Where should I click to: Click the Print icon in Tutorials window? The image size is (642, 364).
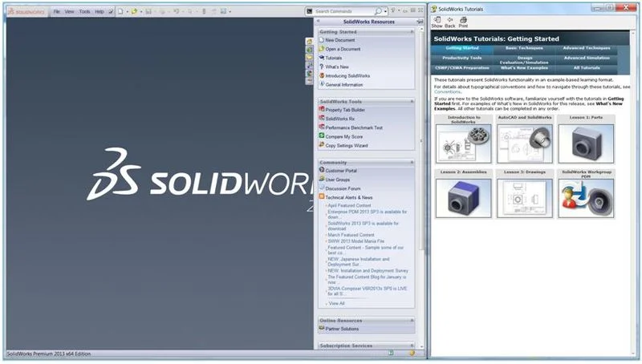pos(463,20)
